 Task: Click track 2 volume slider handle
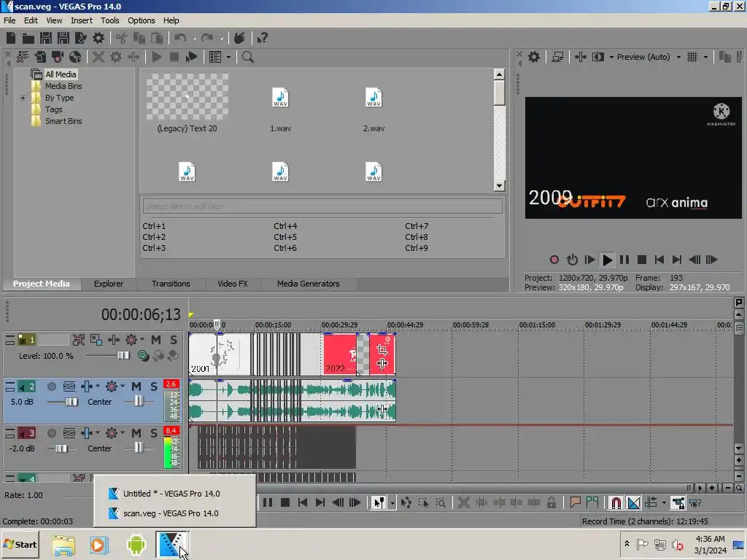click(x=71, y=402)
